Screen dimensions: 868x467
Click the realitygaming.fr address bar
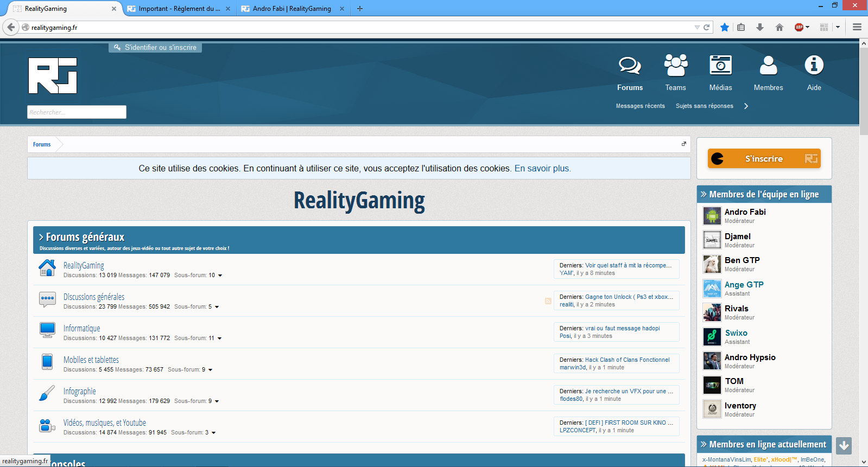click(x=358, y=27)
